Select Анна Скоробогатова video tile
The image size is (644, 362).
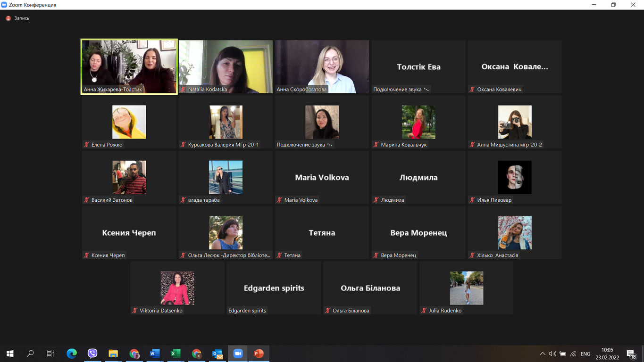point(322,66)
